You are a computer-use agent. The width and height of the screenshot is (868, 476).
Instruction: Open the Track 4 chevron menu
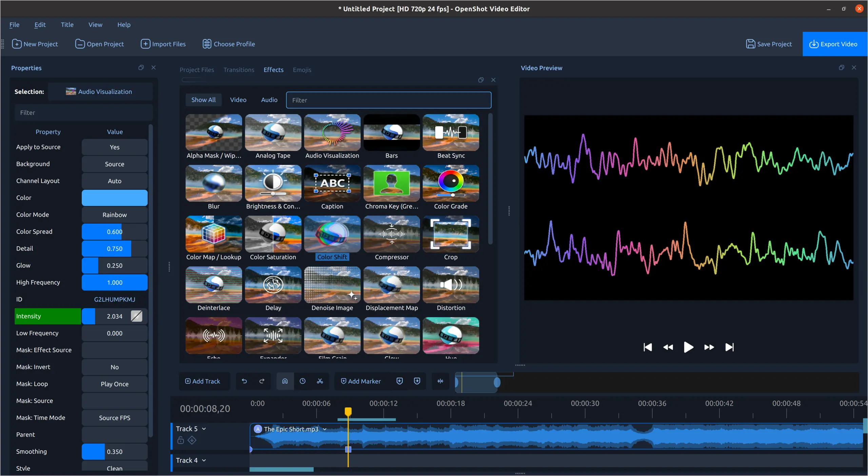204,460
